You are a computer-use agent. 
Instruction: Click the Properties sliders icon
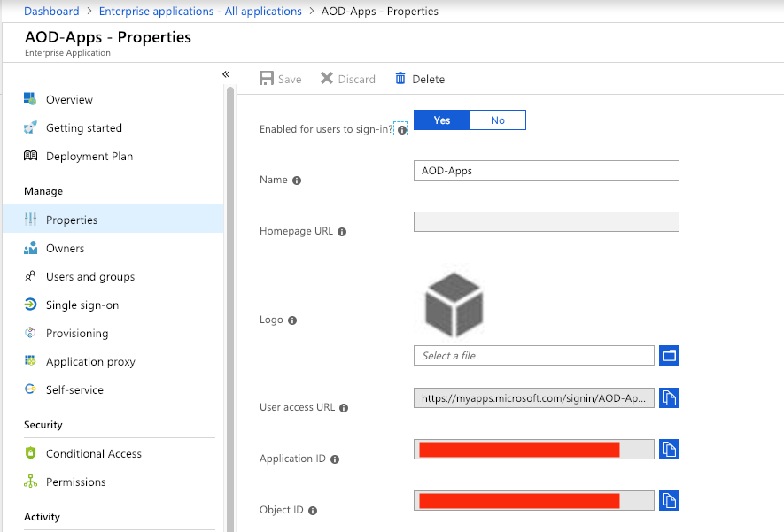(30, 219)
